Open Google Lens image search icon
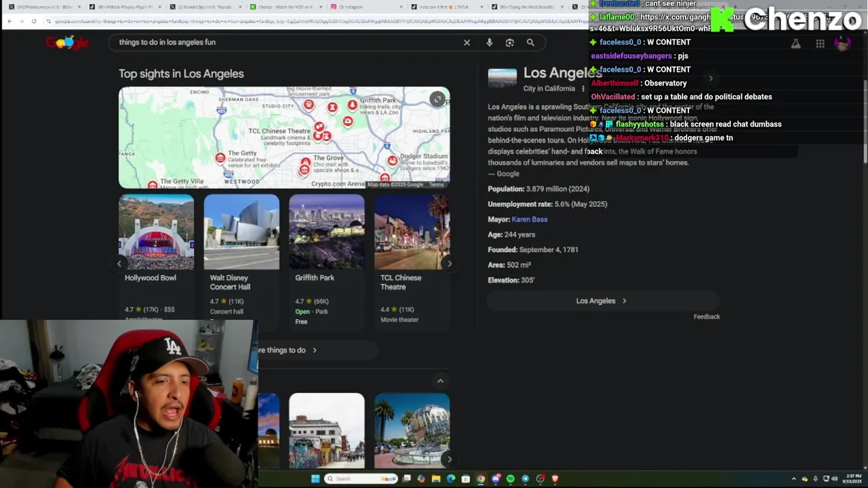Image resolution: width=868 pixels, height=488 pixels. (x=509, y=43)
